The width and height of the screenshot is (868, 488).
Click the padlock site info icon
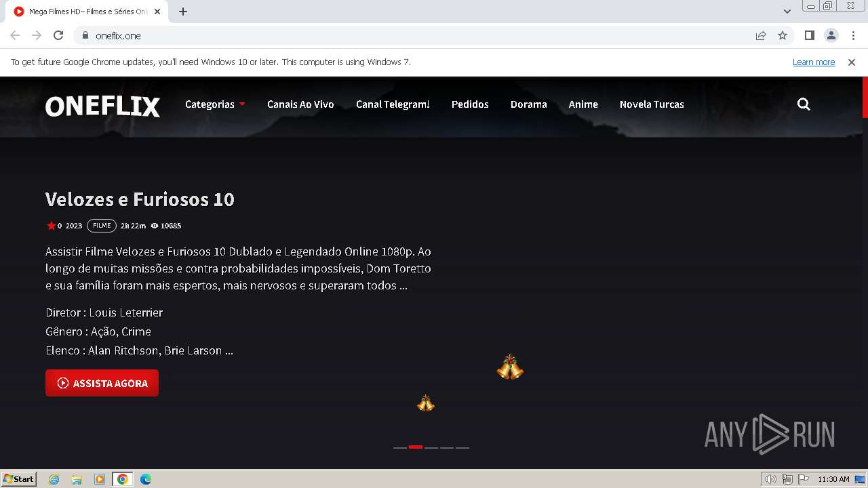pyautogui.click(x=85, y=35)
